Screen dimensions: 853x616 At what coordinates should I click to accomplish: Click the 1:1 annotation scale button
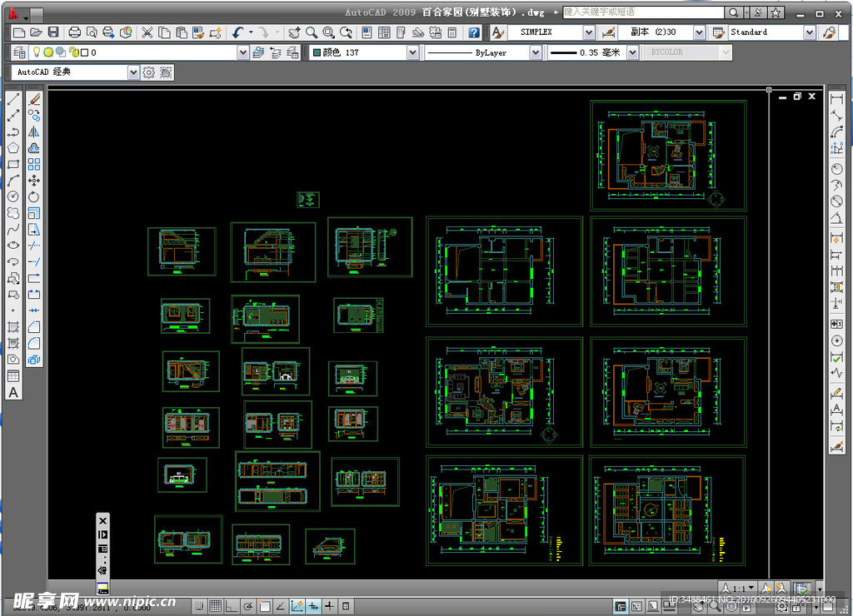tap(738, 588)
